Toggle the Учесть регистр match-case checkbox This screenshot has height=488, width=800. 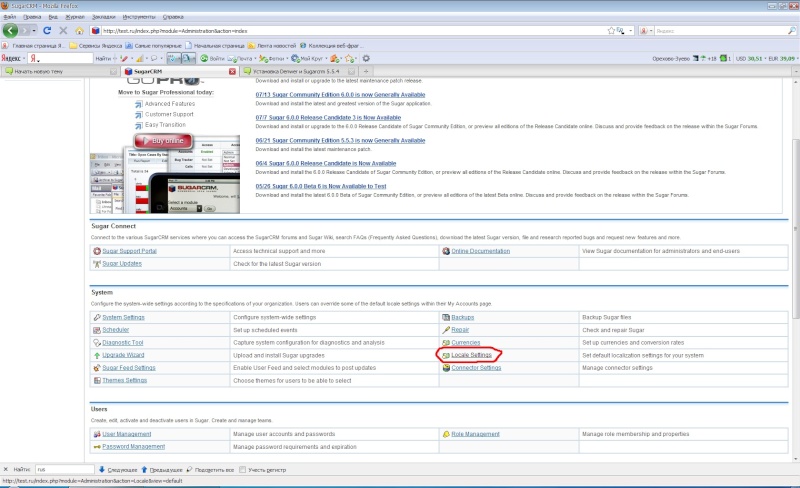click(x=242, y=470)
